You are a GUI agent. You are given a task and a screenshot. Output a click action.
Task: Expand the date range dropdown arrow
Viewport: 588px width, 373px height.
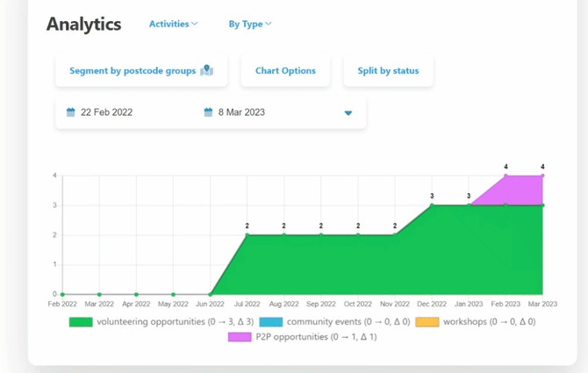pos(348,113)
